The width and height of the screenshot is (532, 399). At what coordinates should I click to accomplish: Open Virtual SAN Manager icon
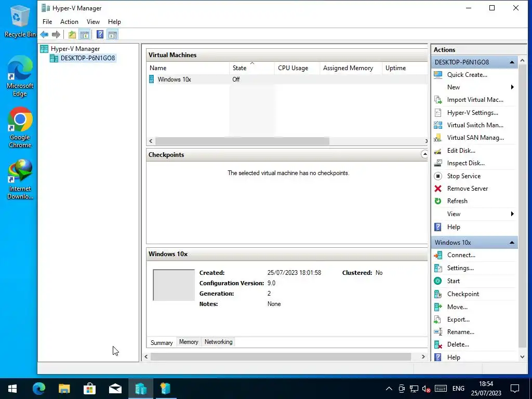click(x=438, y=138)
